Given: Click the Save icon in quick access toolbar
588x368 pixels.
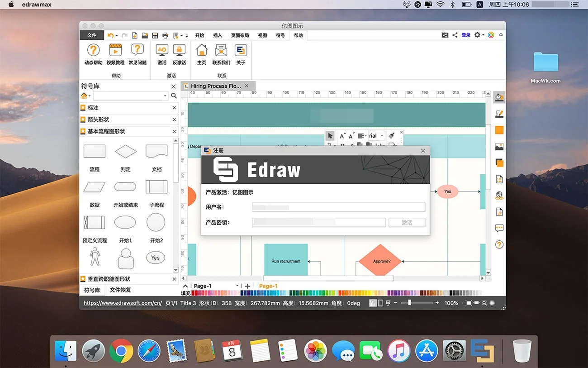Looking at the screenshot, I should [155, 35].
